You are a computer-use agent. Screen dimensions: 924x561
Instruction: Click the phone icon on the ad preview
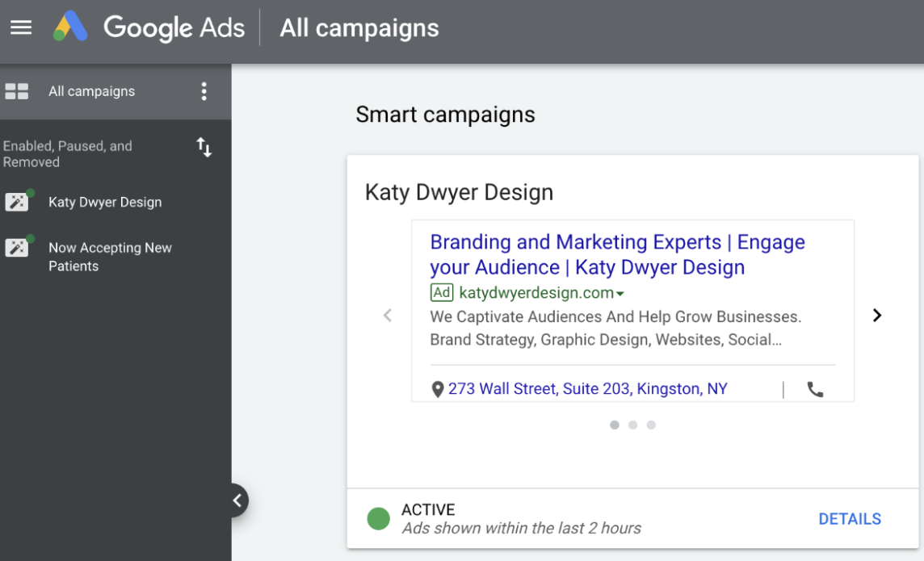click(x=815, y=388)
